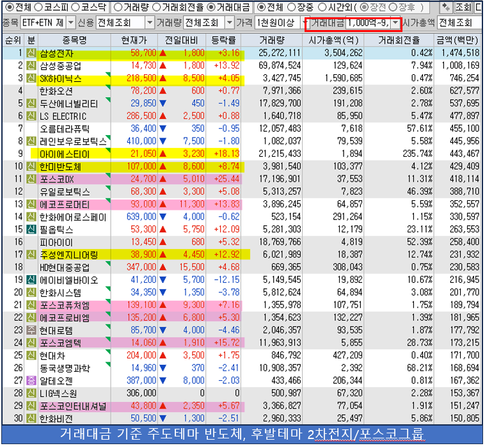Click the 신 badge of 에코프로머티
485x448 pixels.
[x=31, y=204]
